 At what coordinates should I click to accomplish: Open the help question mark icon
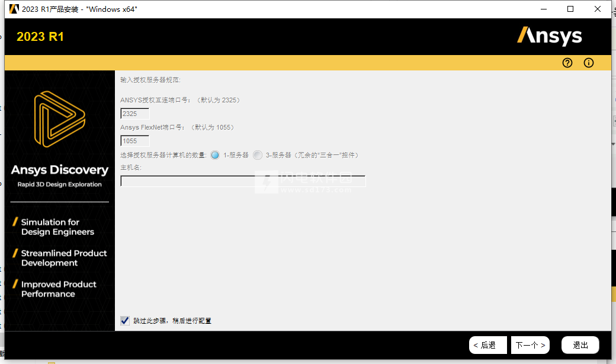coord(567,63)
